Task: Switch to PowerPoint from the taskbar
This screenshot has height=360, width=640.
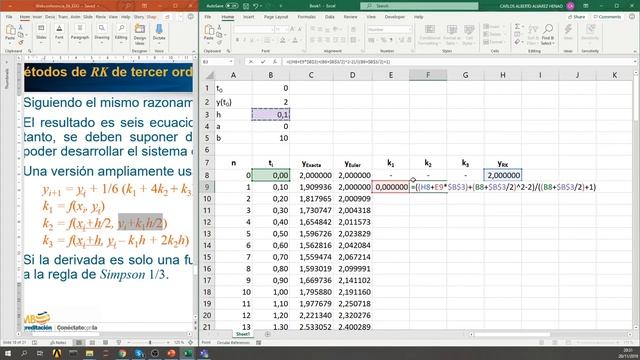Action: [x=171, y=353]
